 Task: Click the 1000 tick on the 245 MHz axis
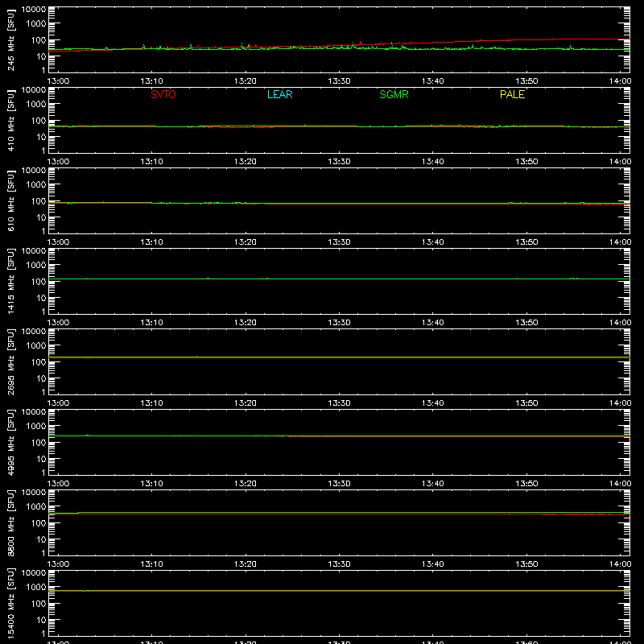[x=36, y=24]
